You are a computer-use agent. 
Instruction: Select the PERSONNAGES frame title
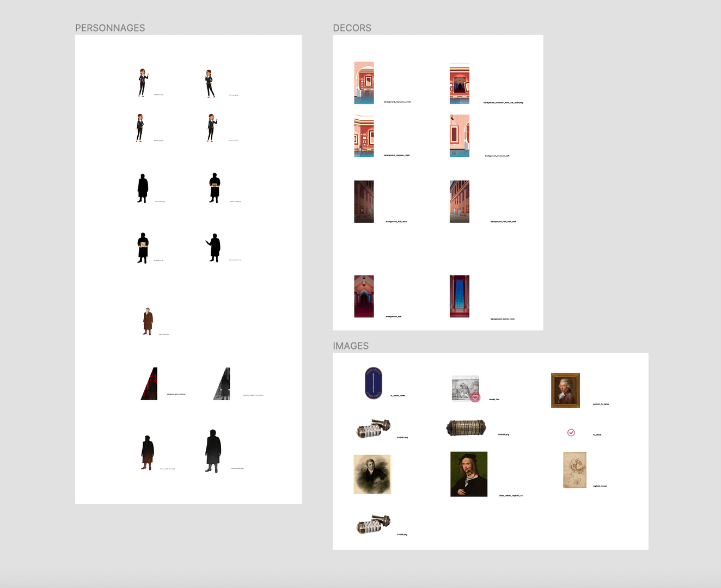[110, 28]
